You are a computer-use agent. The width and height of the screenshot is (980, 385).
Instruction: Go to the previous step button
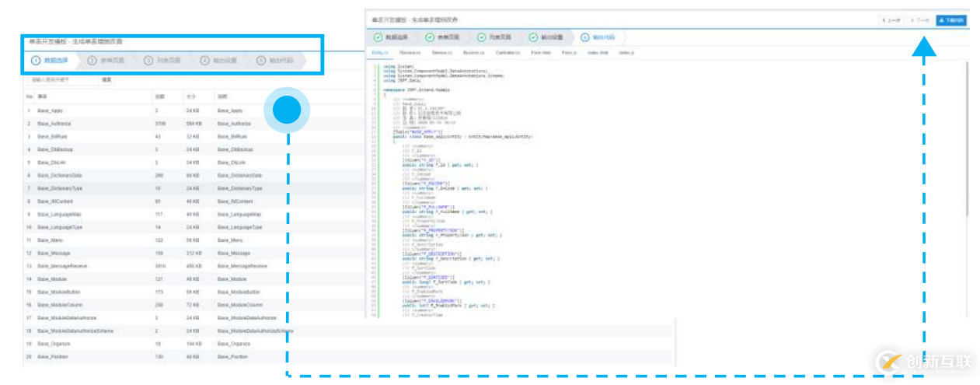click(891, 19)
